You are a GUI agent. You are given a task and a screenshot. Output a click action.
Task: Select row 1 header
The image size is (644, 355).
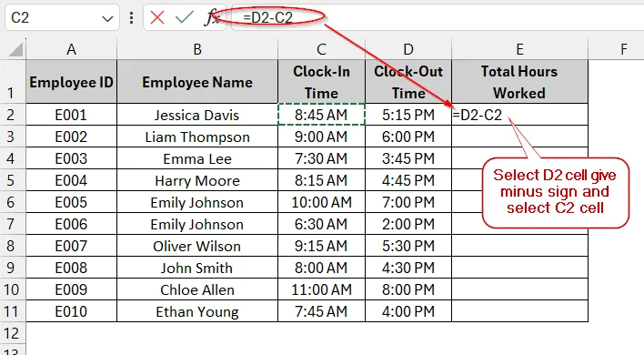point(13,81)
